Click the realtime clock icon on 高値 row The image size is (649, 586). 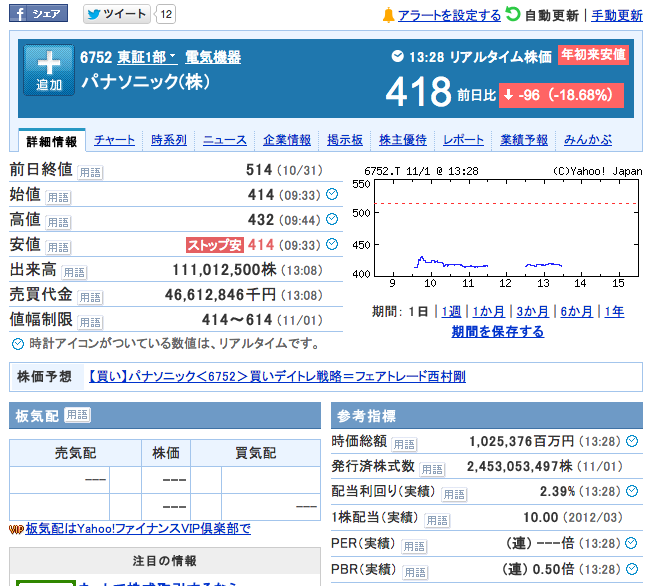coord(332,219)
